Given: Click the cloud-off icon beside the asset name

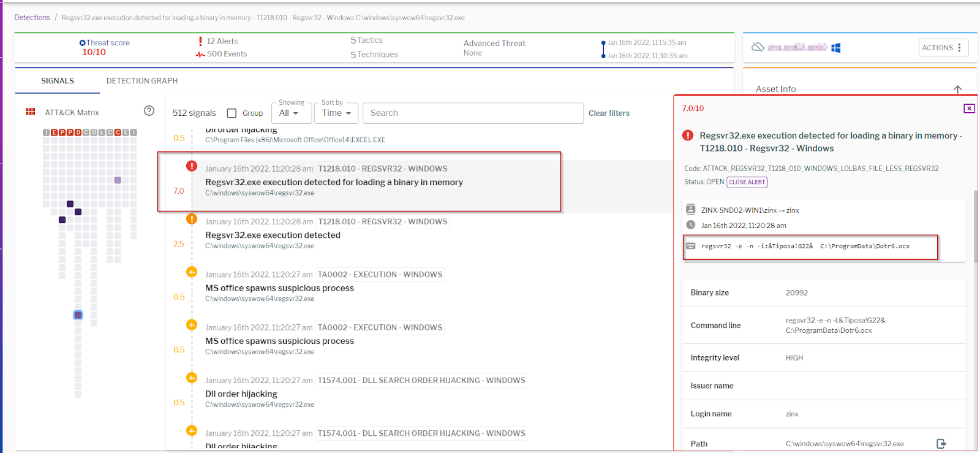Looking at the screenshot, I should 758,47.
